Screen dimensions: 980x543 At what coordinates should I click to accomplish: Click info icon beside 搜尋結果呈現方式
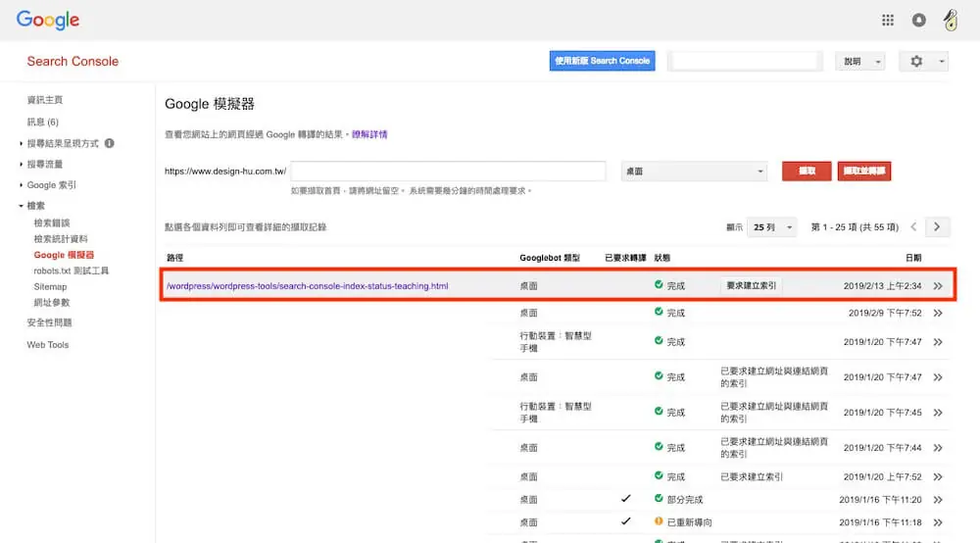[110, 143]
